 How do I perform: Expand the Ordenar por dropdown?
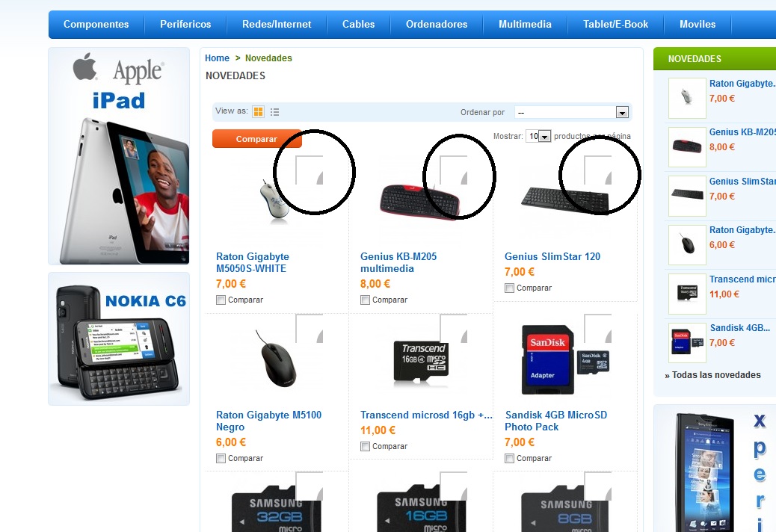(572, 112)
